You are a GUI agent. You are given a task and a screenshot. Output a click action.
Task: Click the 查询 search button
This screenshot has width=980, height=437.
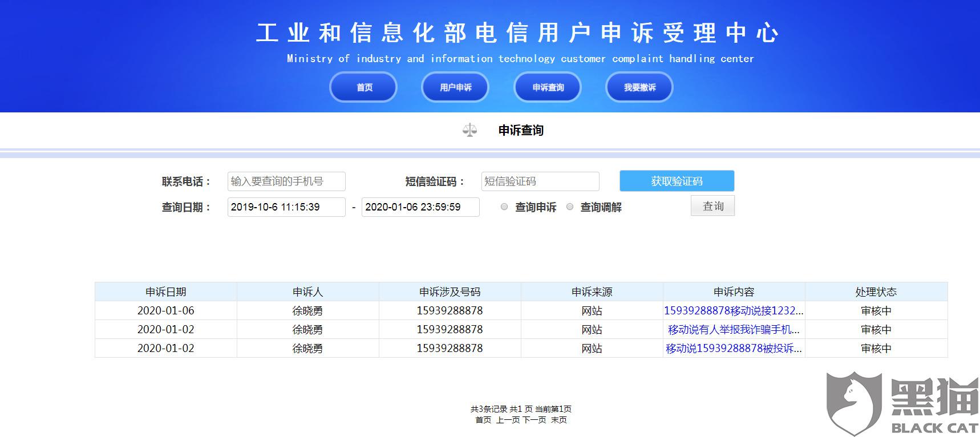[713, 206]
